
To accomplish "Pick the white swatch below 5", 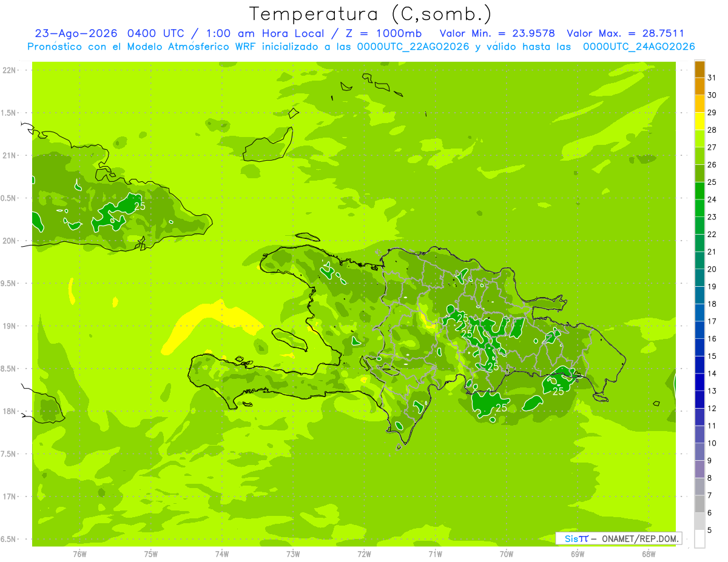I will [x=699, y=538].
